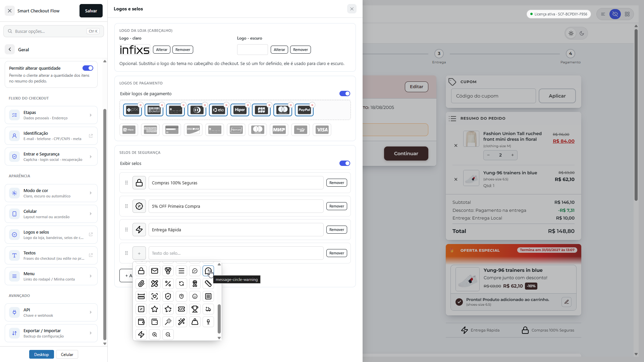Add the American Express payment logo
644x362 pixels.
tap(150, 130)
